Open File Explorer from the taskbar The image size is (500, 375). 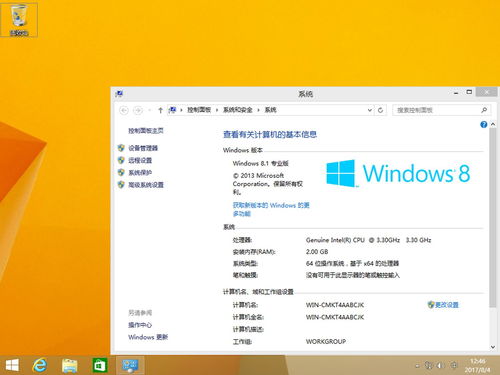tap(70, 365)
